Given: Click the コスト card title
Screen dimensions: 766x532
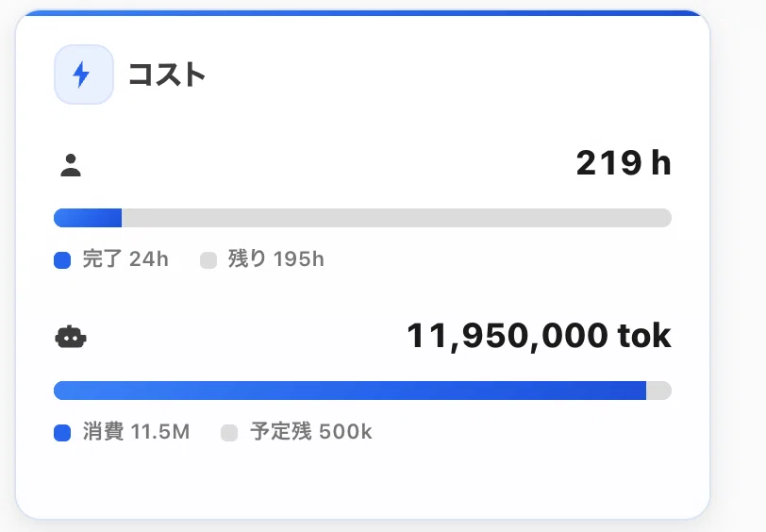Looking at the screenshot, I should point(167,75).
